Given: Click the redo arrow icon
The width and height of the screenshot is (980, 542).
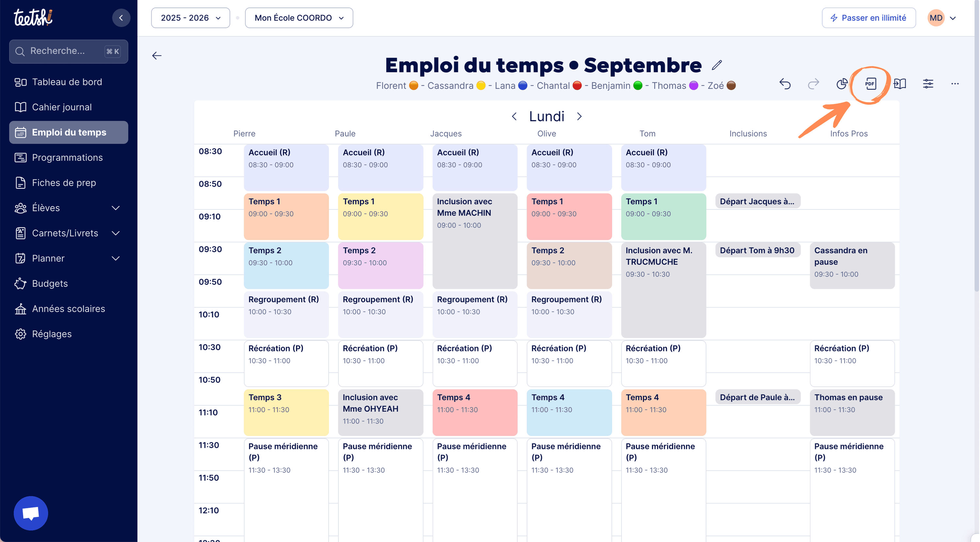Looking at the screenshot, I should (813, 84).
